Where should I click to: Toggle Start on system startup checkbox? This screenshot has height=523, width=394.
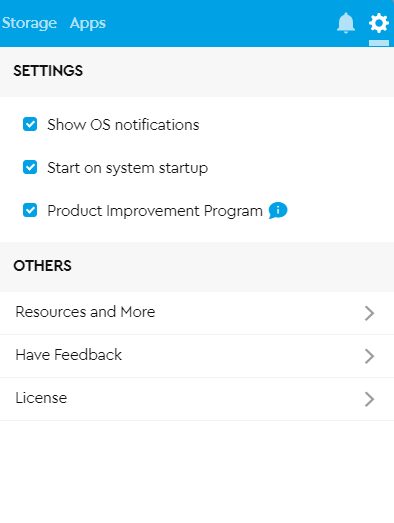point(30,167)
